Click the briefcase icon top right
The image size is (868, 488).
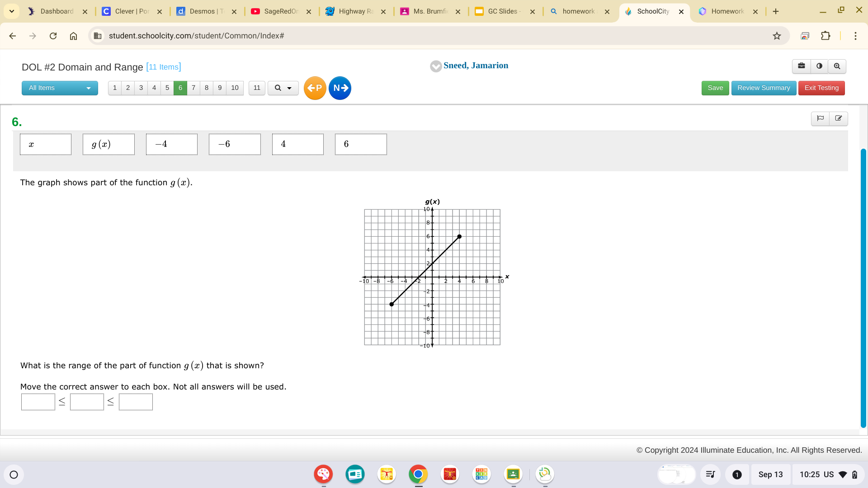(802, 66)
